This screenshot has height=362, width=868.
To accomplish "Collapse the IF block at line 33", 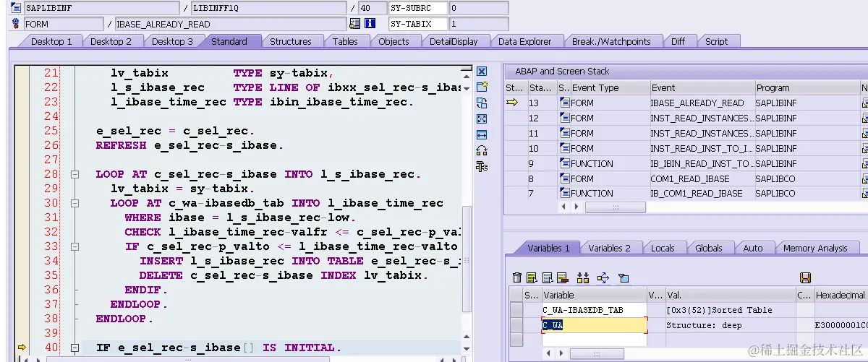I will pyautogui.click(x=74, y=246).
